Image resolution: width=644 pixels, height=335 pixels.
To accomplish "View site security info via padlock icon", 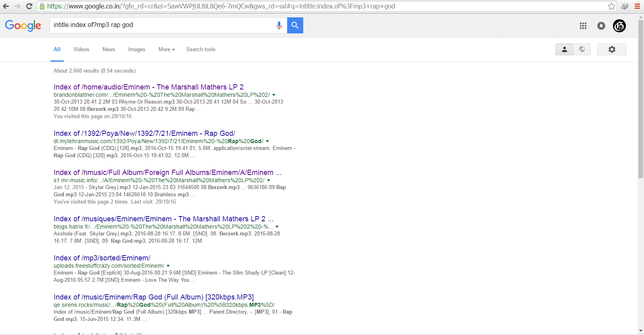I will tap(42, 6).
